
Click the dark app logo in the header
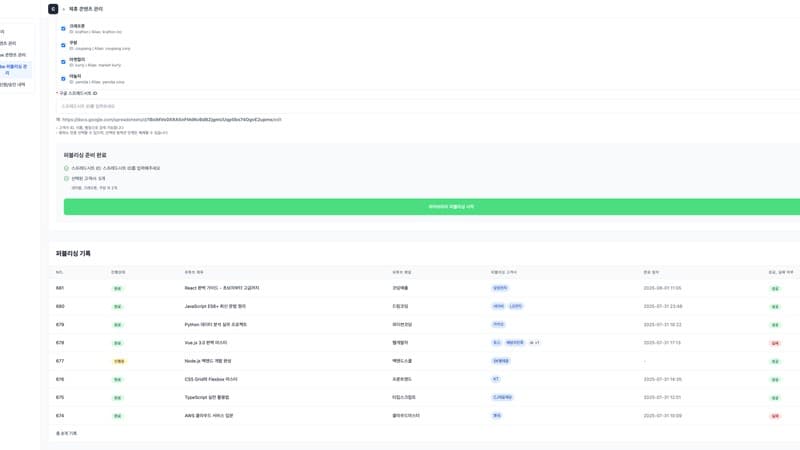(53, 9)
